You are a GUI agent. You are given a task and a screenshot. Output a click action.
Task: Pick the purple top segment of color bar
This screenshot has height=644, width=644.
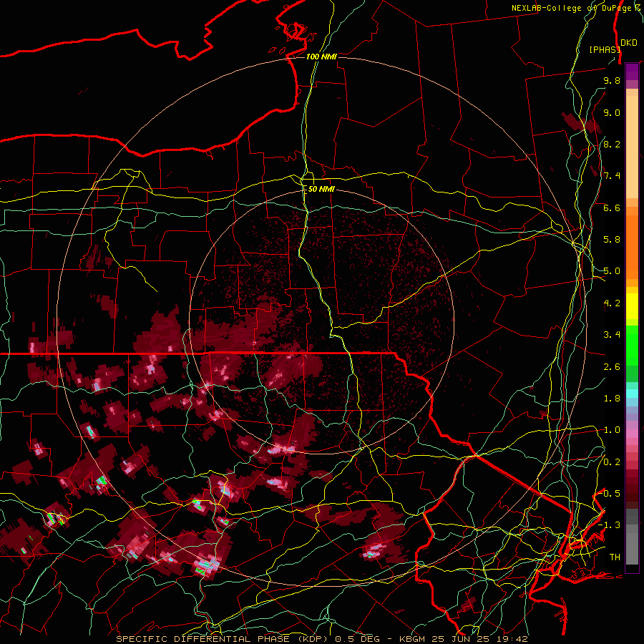tap(632, 72)
